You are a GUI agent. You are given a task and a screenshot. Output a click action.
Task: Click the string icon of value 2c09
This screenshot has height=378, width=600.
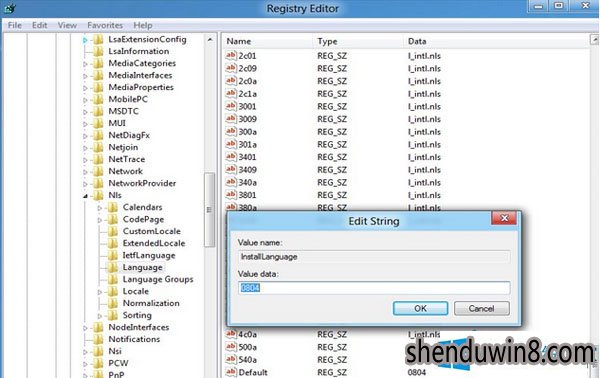pos(231,68)
